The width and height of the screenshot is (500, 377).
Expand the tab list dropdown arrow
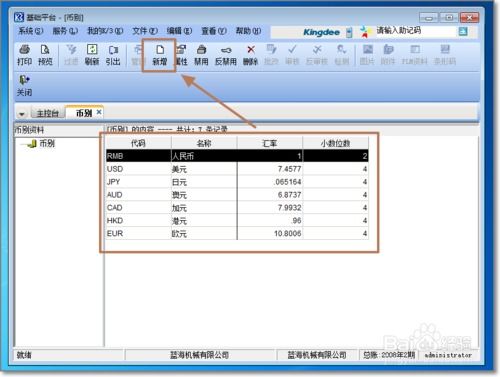22,114
